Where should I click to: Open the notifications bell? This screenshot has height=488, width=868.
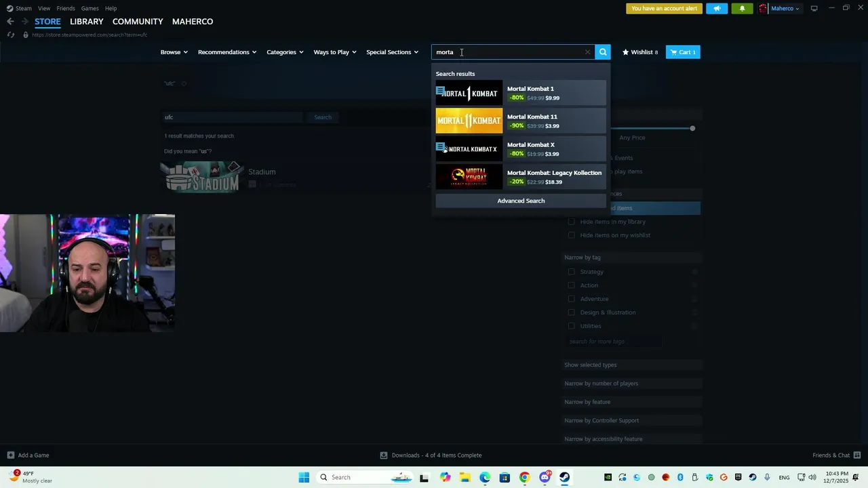(x=742, y=9)
